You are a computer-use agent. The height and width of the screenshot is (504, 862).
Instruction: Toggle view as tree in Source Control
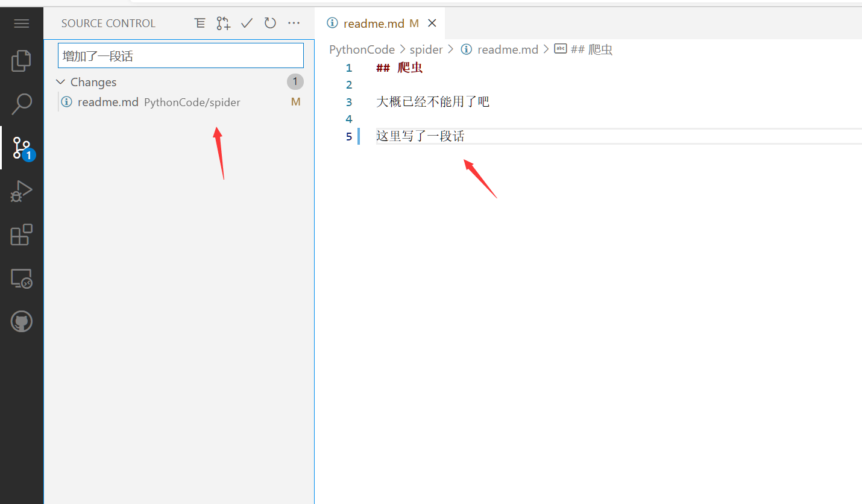tap(200, 24)
